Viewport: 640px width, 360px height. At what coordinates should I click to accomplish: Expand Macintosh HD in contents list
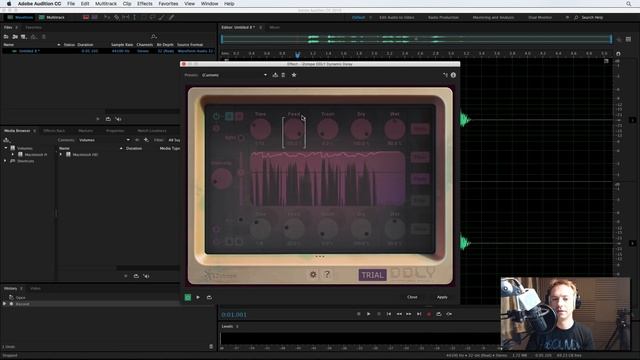click(61, 155)
